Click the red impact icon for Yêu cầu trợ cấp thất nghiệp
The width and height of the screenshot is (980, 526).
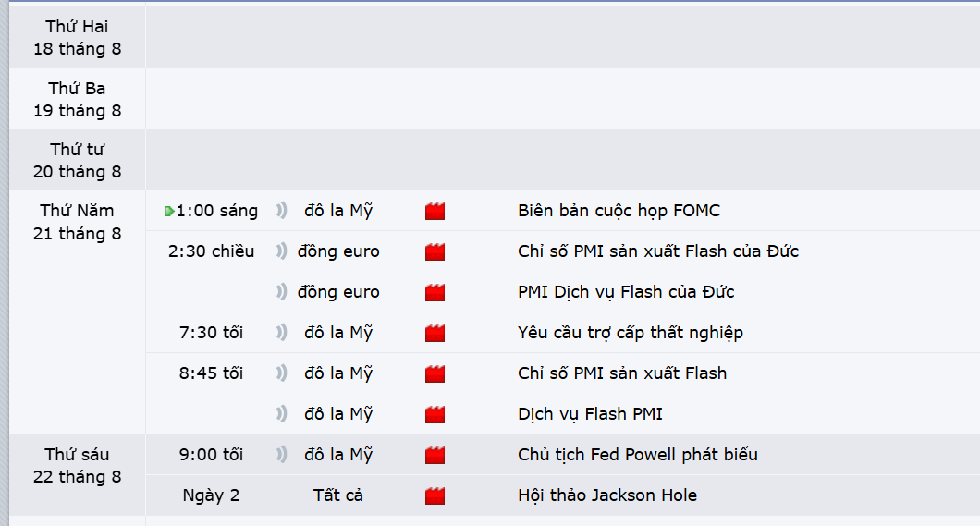[x=435, y=333]
